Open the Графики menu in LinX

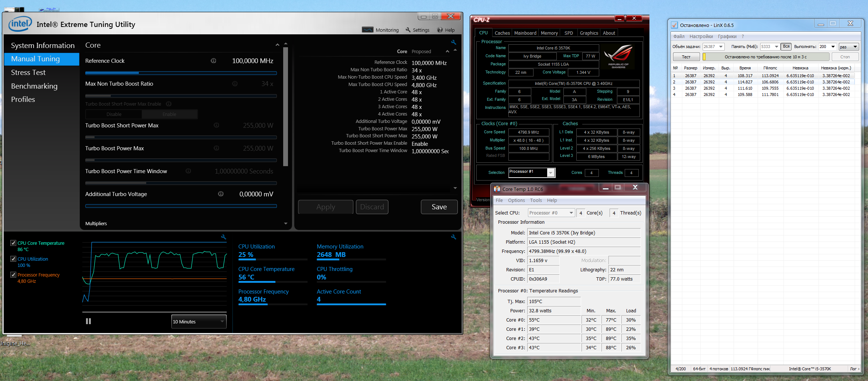pos(727,36)
